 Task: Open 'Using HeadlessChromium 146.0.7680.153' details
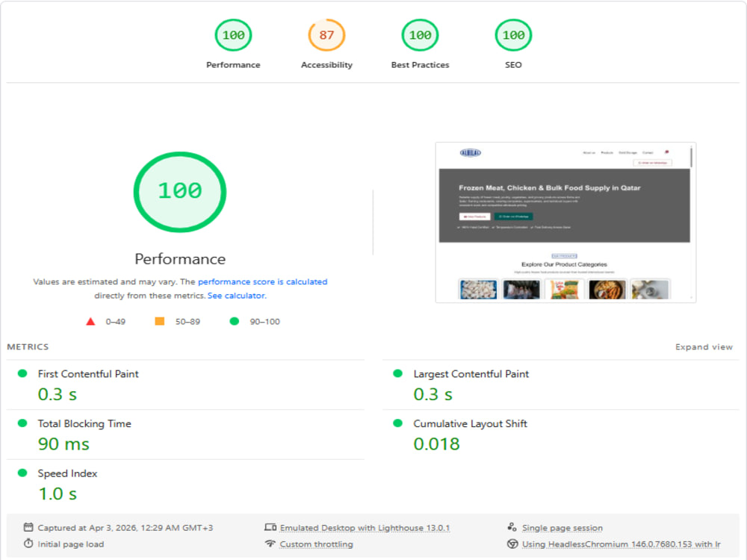pos(621,544)
